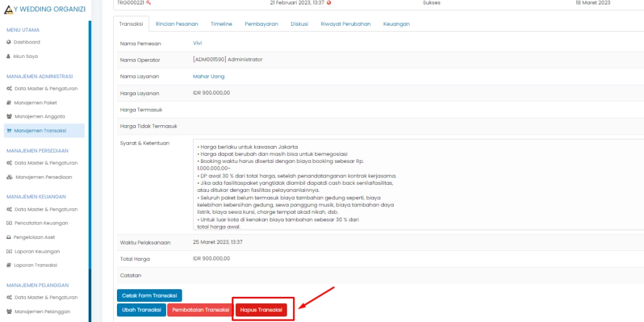Screen dimensions: 644x322
Task: Click the key icon beside TRG000221
Action: click(x=148, y=3)
